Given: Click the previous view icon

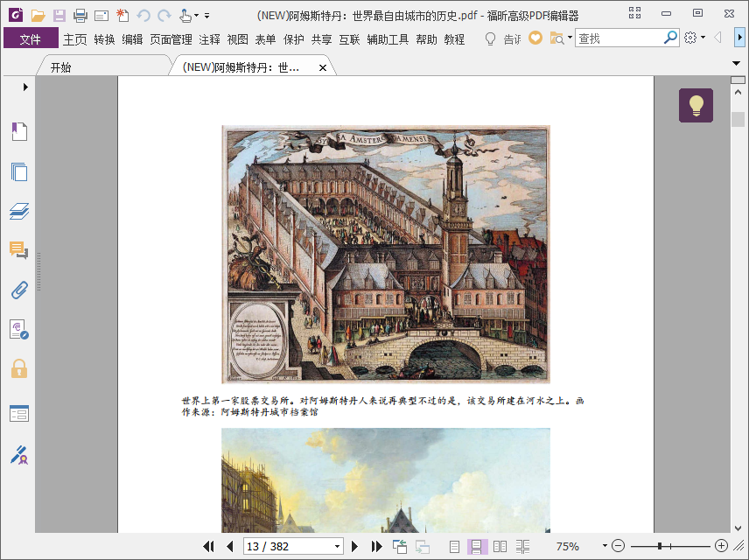Looking at the screenshot, I should (x=399, y=546).
